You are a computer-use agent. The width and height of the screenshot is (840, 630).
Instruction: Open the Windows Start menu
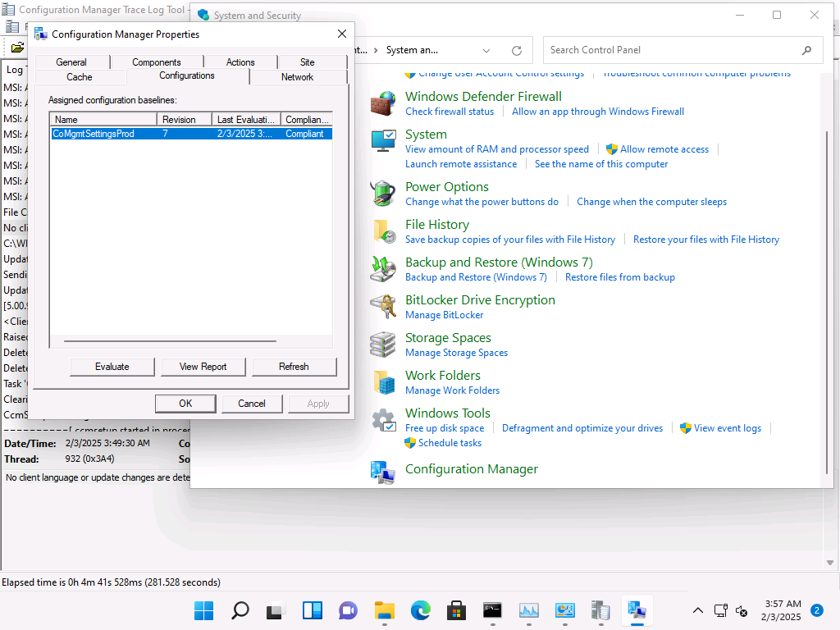tap(203, 610)
